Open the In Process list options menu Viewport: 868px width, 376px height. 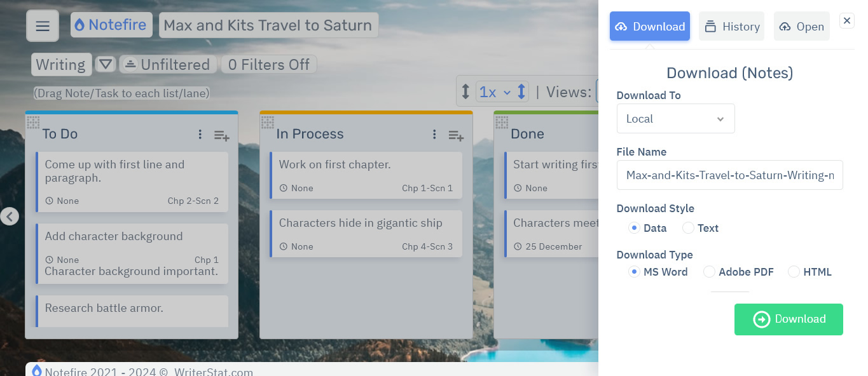coord(434,134)
